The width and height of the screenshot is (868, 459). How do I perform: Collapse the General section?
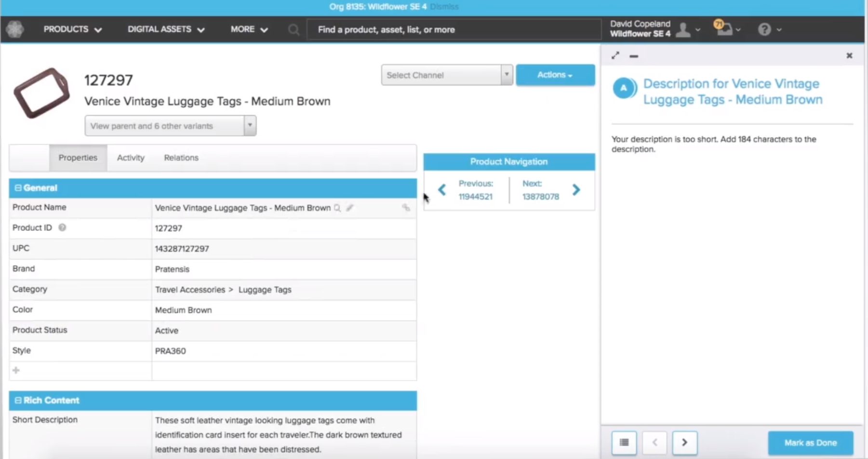[x=18, y=188]
